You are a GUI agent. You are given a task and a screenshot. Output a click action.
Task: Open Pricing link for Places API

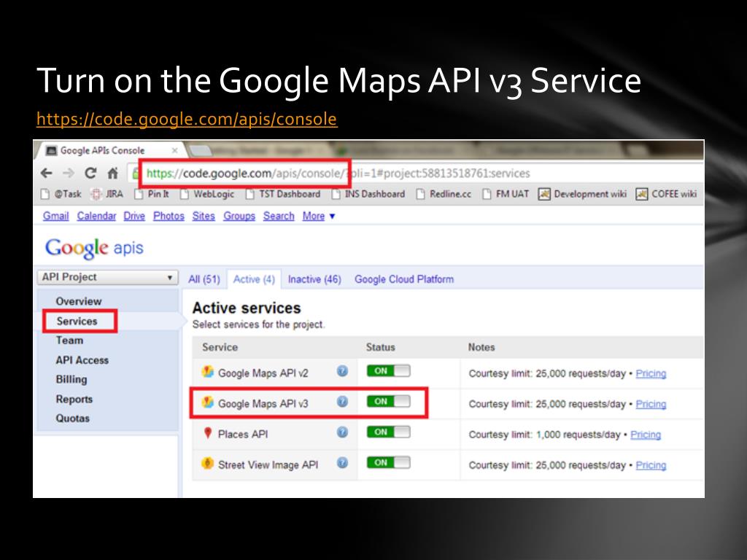pyautogui.click(x=646, y=435)
